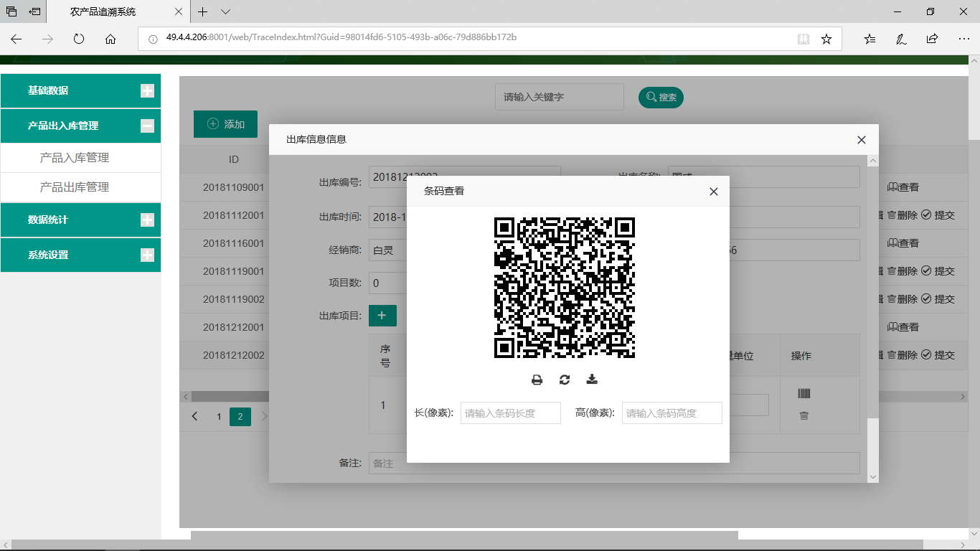Viewport: 980px width, 551px height.
Task: Open the tab preview dropdown chevron
Action: (225, 11)
